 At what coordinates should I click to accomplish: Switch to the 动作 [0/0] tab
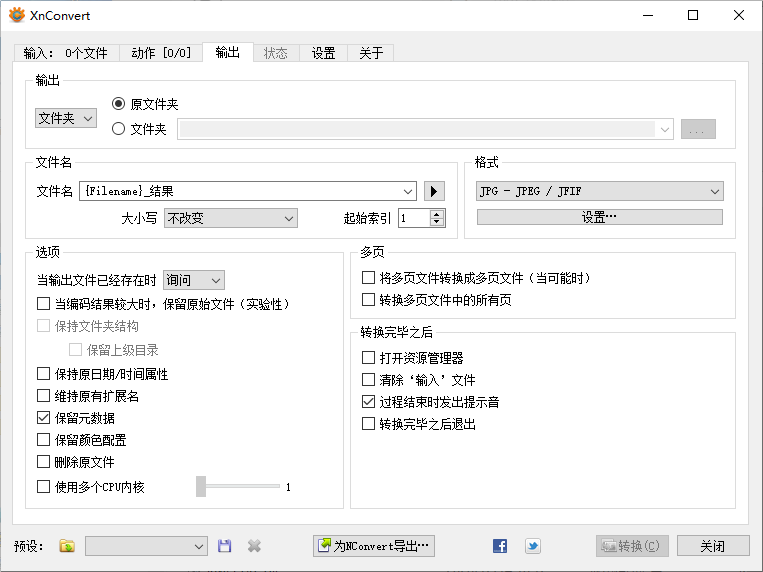click(161, 53)
